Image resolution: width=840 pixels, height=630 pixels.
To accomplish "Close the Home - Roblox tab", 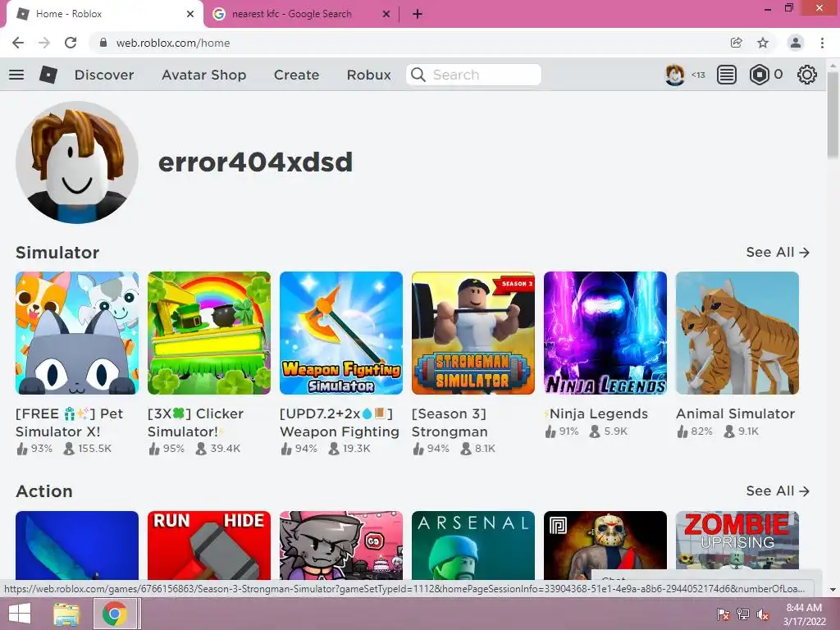I will [190, 14].
